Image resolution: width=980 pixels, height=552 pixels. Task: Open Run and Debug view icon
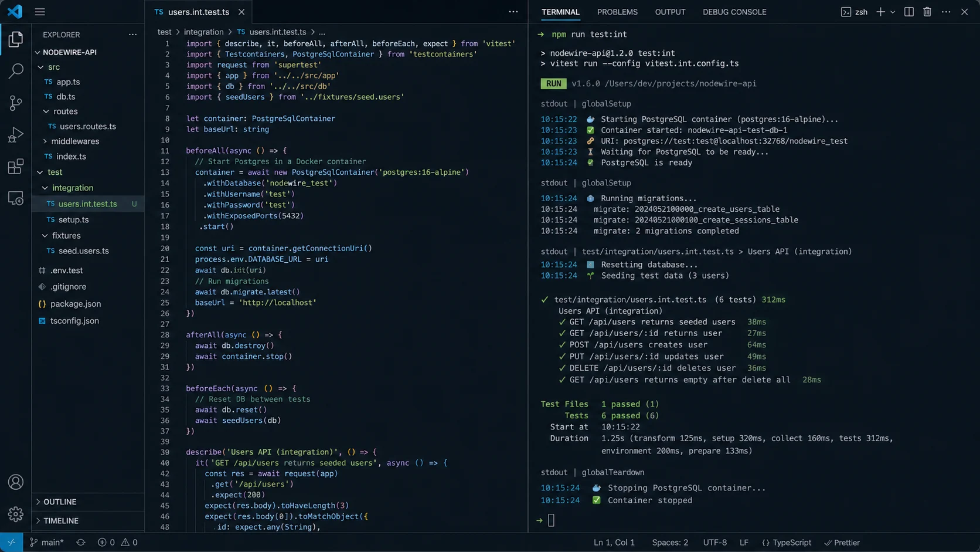[x=16, y=135]
